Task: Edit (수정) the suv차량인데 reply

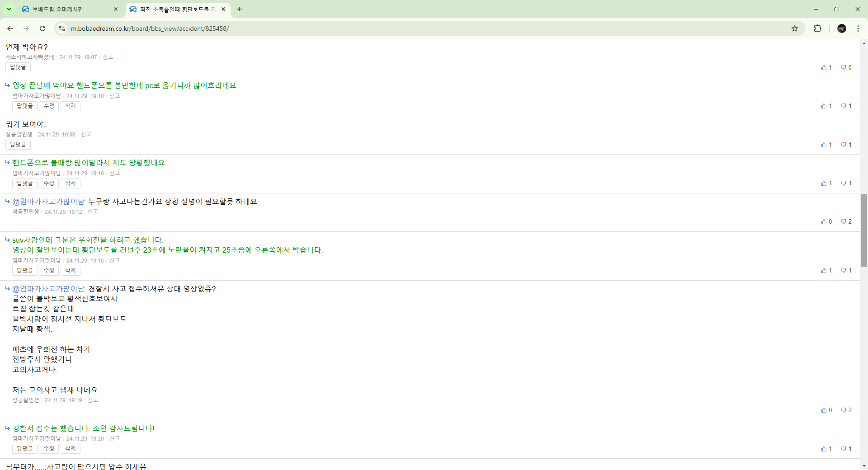Action: point(49,271)
